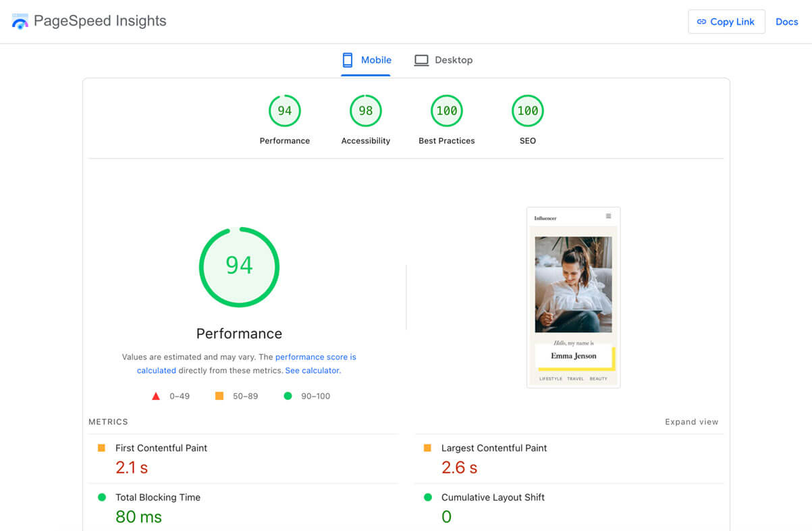Screen dimensions: 812x531
Task: Click the 2.6 s metric value
Action: pos(460,467)
